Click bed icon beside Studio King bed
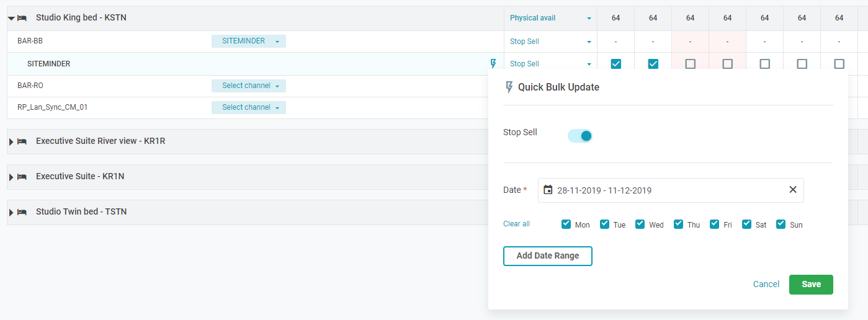This screenshot has width=868, height=320. pos(22,18)
